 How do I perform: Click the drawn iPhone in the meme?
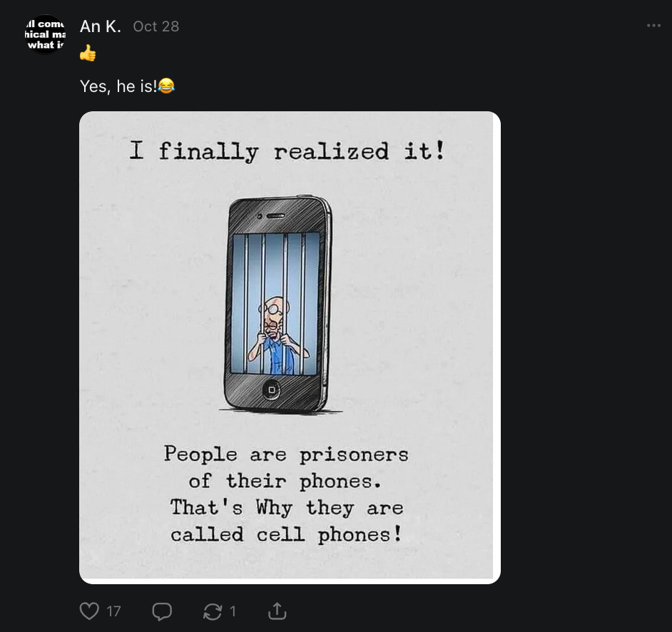pos(278,304)
